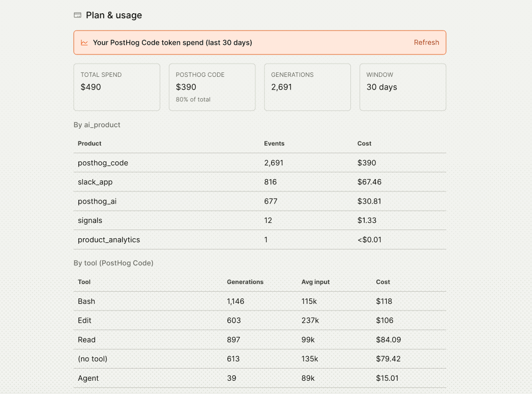This screenshot has height=394, width=532.
Task: Click the 816 events cell
Action: pyautogui.click(x=271, y=182)
